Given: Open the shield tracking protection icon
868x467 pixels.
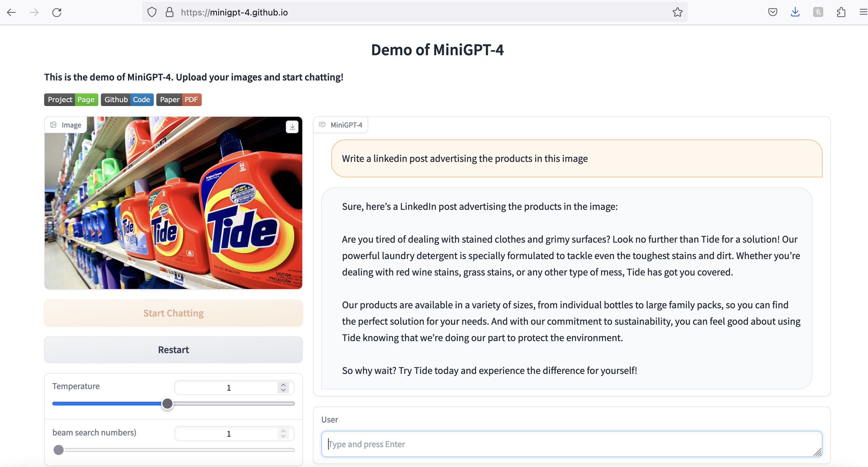Looking at the screenshot, I should [152, 12].
